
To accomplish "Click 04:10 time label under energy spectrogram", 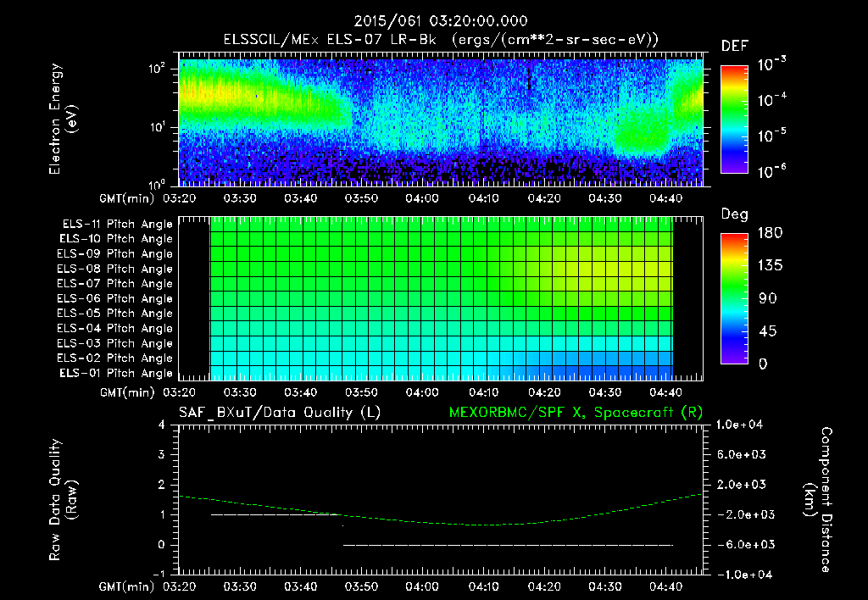I will 482,198.
